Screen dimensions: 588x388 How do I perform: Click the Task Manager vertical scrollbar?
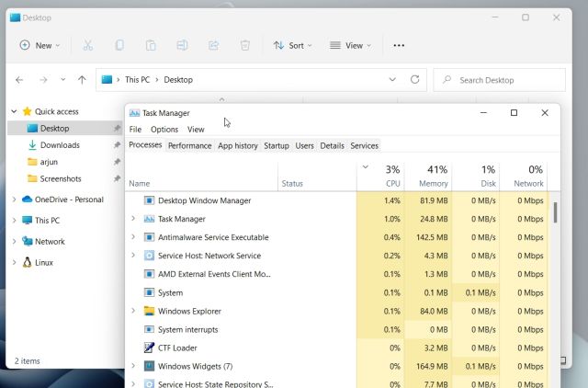click(555, 211)
